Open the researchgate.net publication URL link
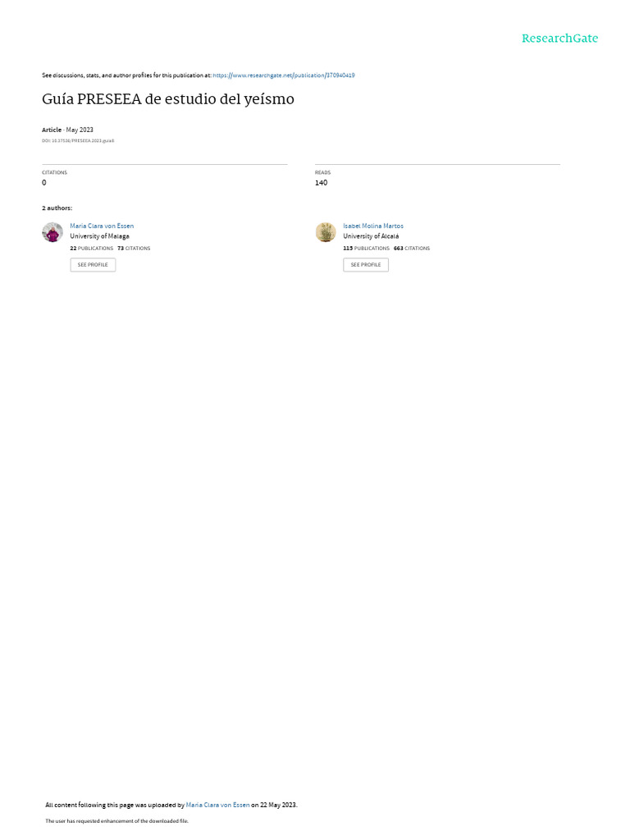 tap(283, 75)
